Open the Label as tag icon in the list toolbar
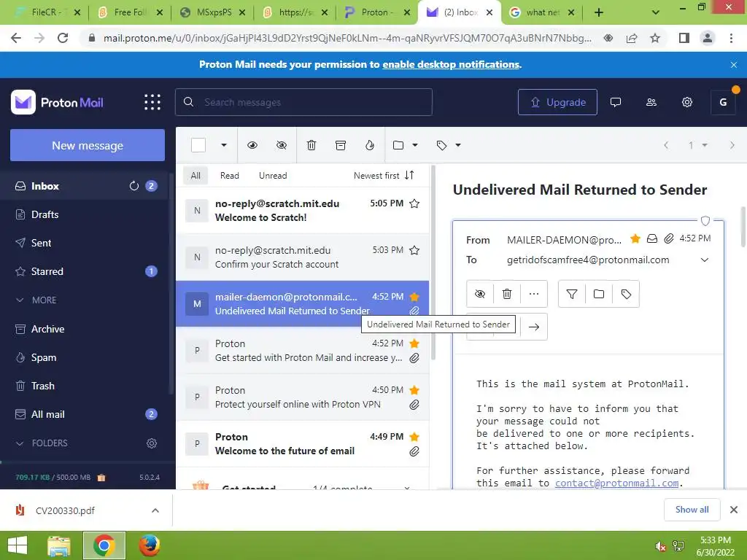Viewport: 747px width, 560px height. point(441,145)
